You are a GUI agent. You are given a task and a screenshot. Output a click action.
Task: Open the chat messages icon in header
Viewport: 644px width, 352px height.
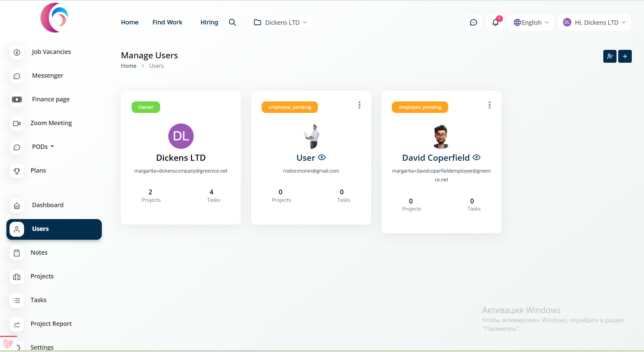(473, 22)
